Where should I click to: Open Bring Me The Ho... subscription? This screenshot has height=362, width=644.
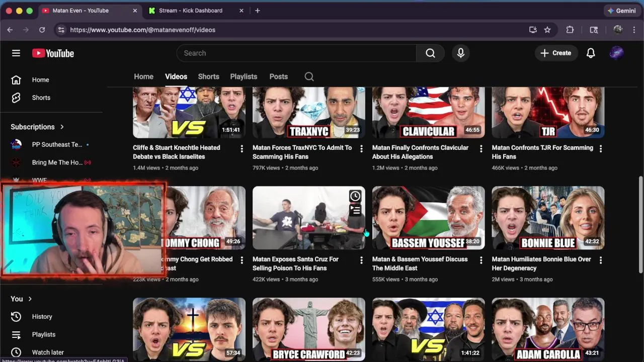click(x=51, y=162)
